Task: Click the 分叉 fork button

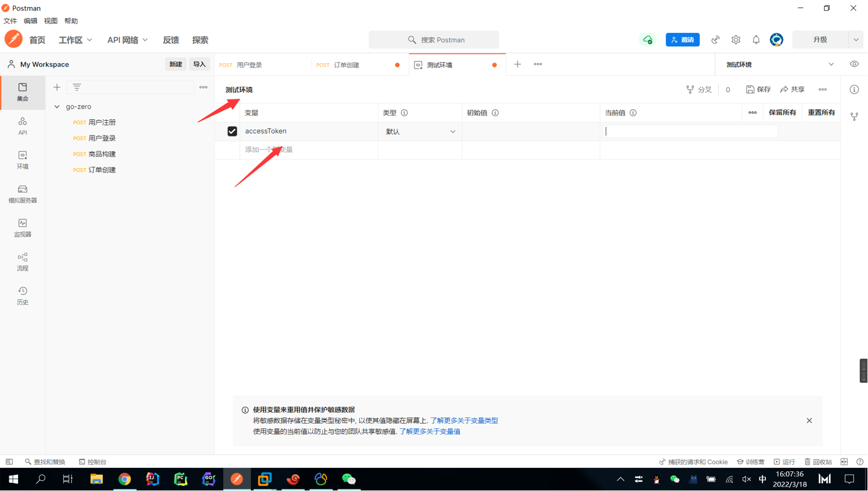Action: 699,90
